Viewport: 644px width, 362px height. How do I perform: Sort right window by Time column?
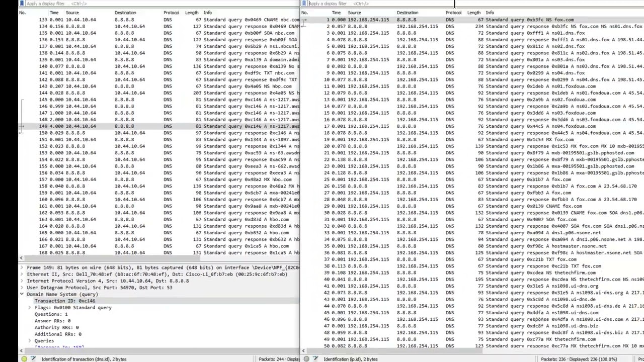tap(336, 13)
